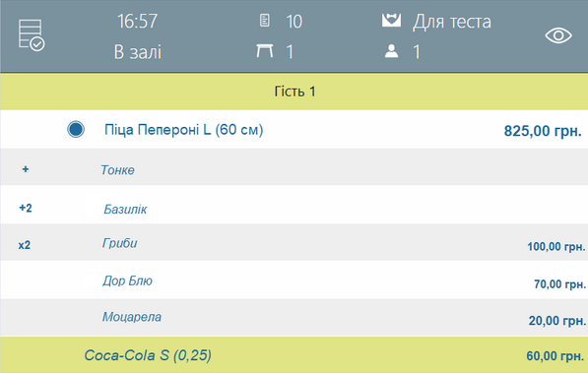Screen dimensions: 588x373
Task: Click the 825,00 грн. pizza price
Action: tap(543, 131)
